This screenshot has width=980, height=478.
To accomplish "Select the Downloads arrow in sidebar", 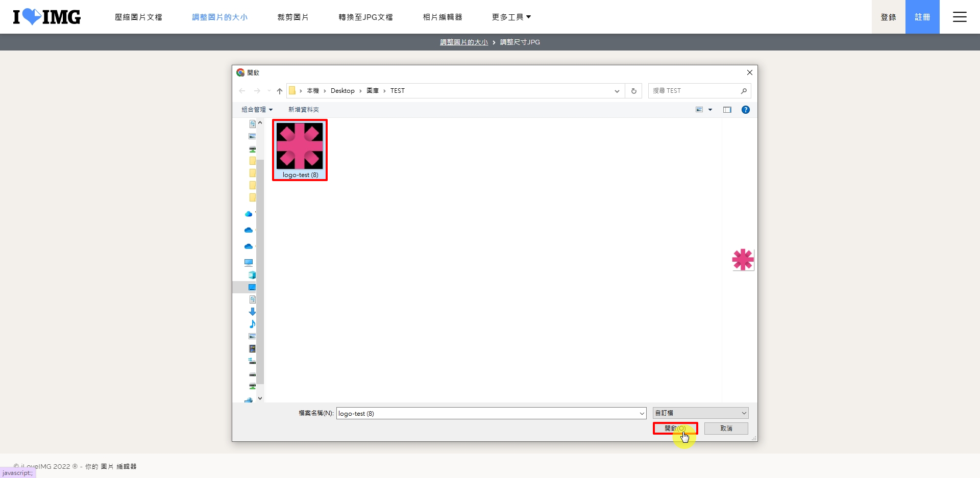I will point(252,312).
